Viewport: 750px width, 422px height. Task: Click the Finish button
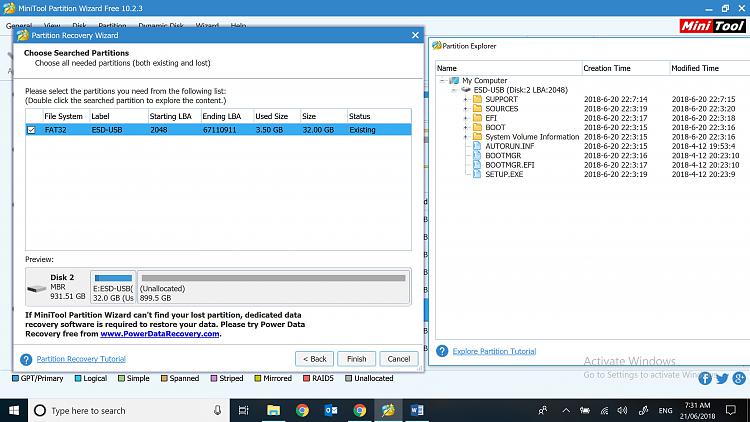tap(356, 359)
